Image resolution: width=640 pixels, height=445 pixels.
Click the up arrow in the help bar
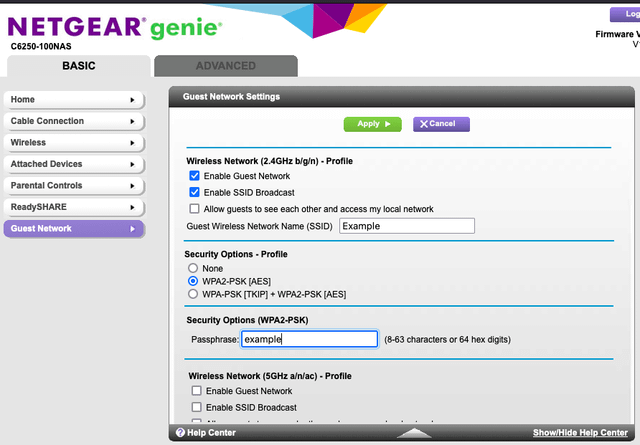414,433
